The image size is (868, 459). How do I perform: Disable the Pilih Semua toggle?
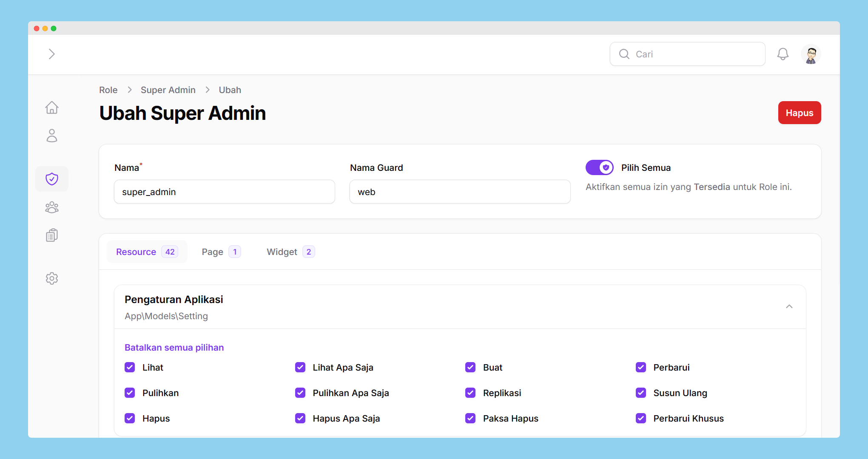coord(599,167)
